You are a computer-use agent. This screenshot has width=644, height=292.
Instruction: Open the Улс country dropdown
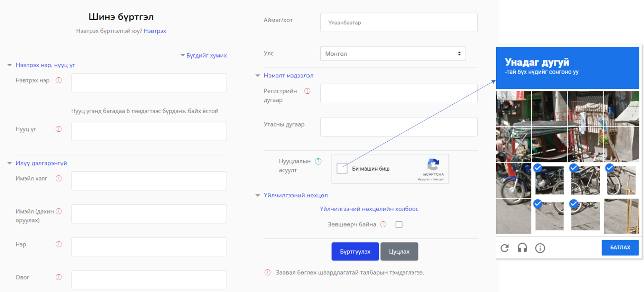pyautogui.click(x=393, y=54)
